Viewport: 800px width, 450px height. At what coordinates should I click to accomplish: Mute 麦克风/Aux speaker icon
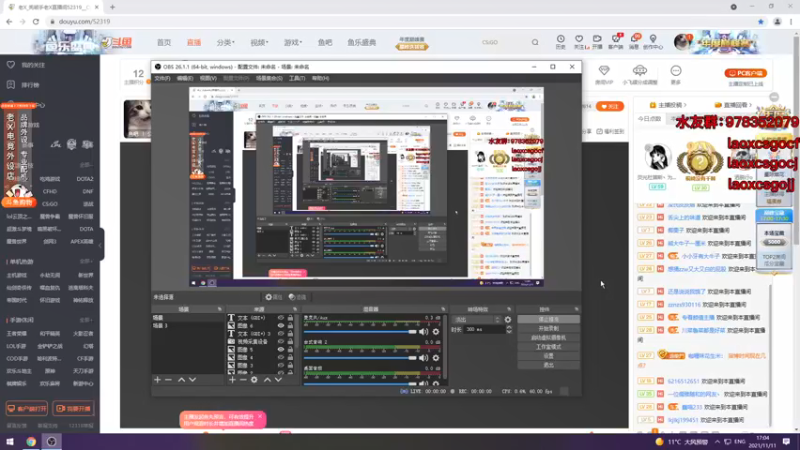pos(423,332)
